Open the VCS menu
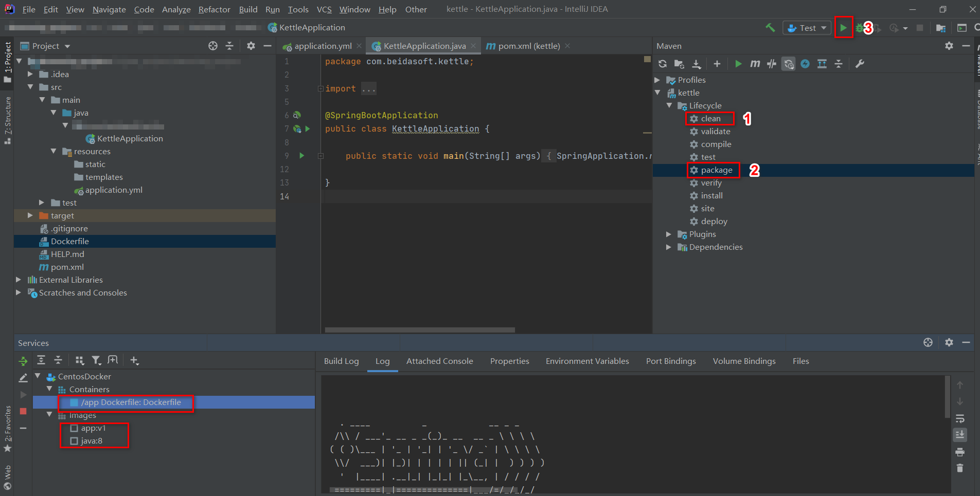The height and width of the screenshot is (496, 980). pyautogui.click(x=324, y=9)
